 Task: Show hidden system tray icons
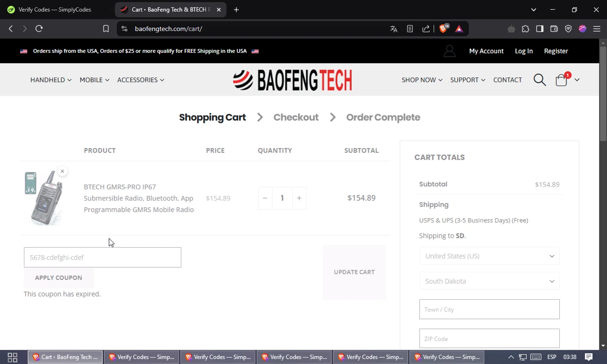click(511, 357)
